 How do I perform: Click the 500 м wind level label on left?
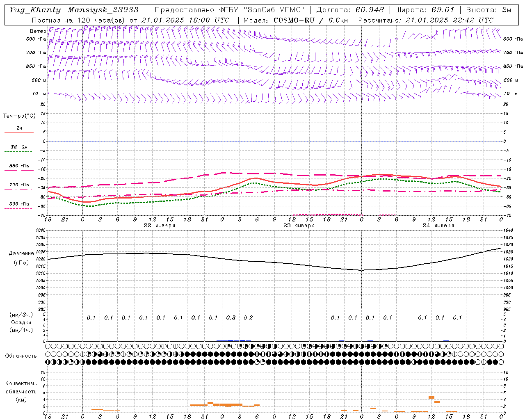coord(39,80)
